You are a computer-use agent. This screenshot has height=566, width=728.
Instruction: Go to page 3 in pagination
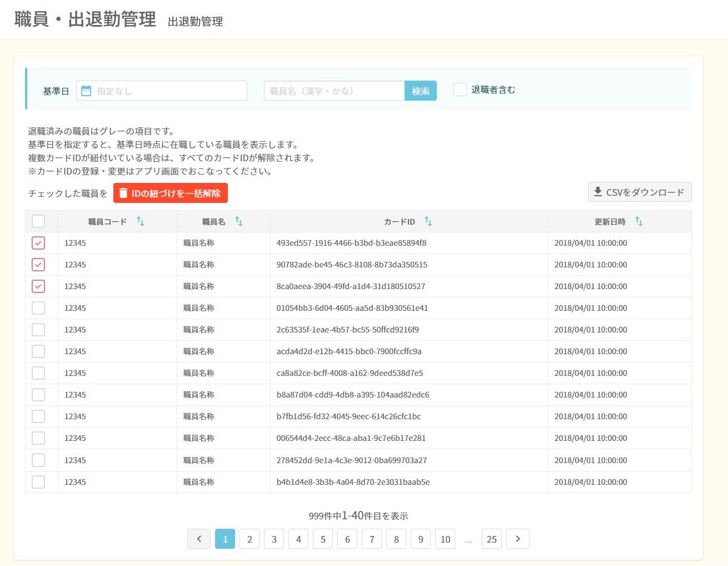[x=274, y=539]
